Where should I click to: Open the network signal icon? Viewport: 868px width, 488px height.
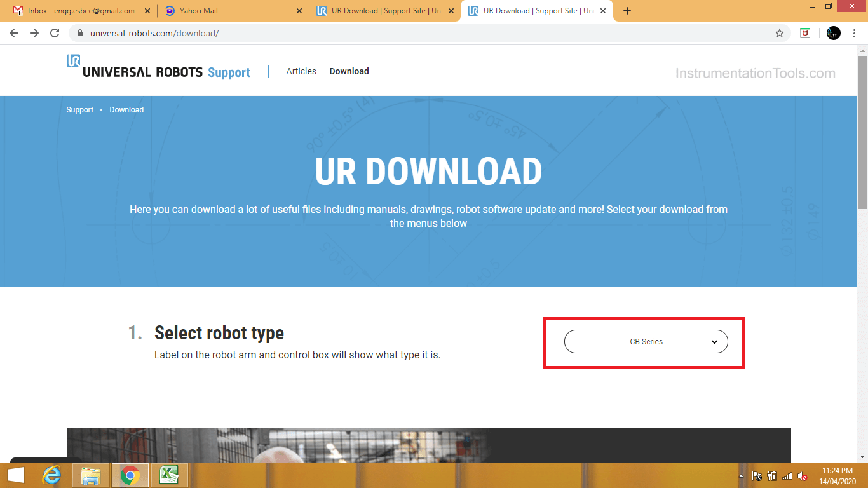coord(787,476)
